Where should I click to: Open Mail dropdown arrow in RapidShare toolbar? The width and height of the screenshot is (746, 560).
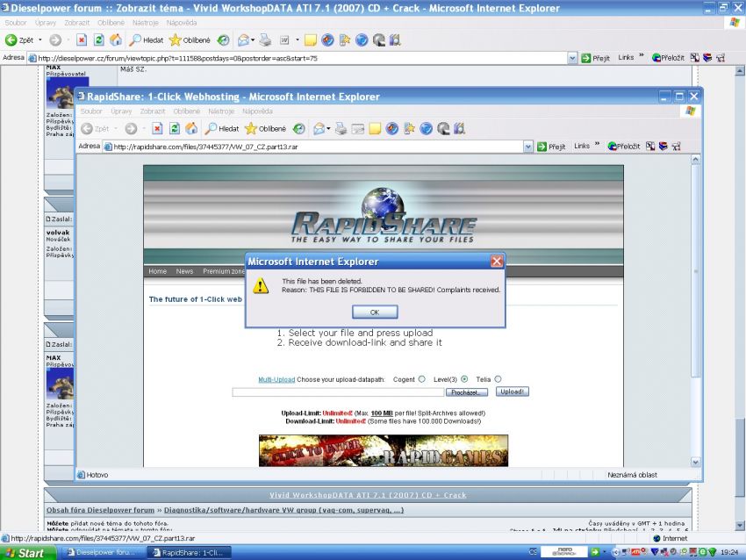click(x=328, y=128)
